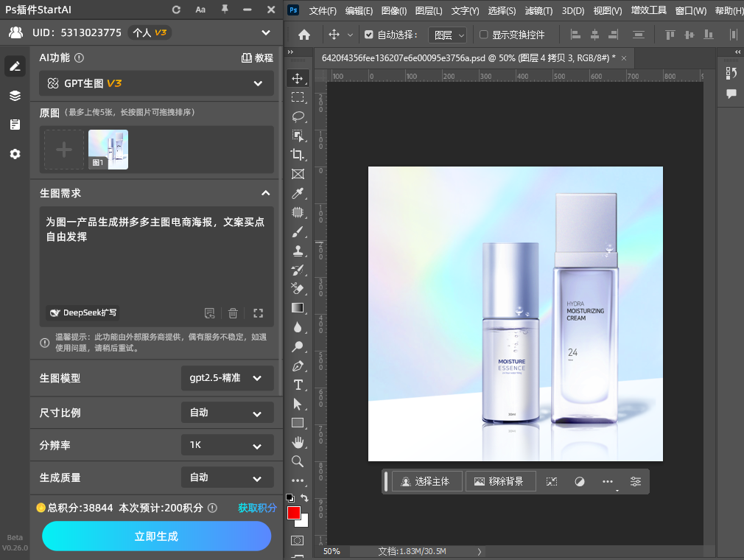Clear prompt with trash icon
The height and width of the screenshot is (560, 744).
point(233,313)
